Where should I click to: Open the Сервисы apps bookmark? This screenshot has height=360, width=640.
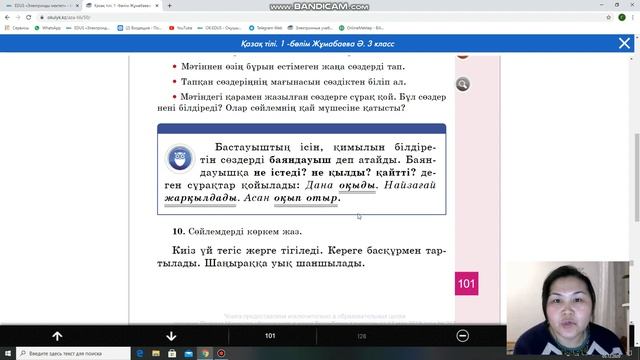[17, 28]
